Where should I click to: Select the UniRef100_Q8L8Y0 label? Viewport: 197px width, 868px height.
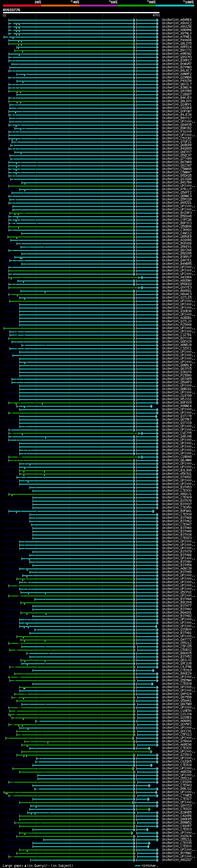(x=177, y=101)
